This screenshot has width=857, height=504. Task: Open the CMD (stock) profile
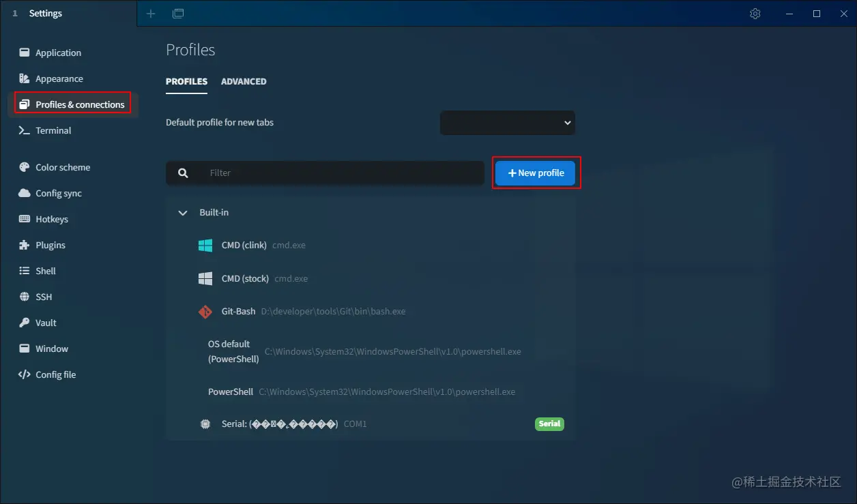point(371,278)
